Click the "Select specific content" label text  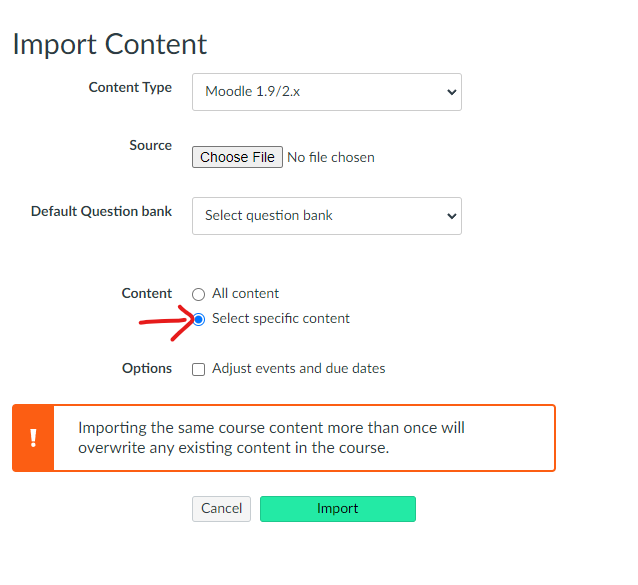[281, 319]
